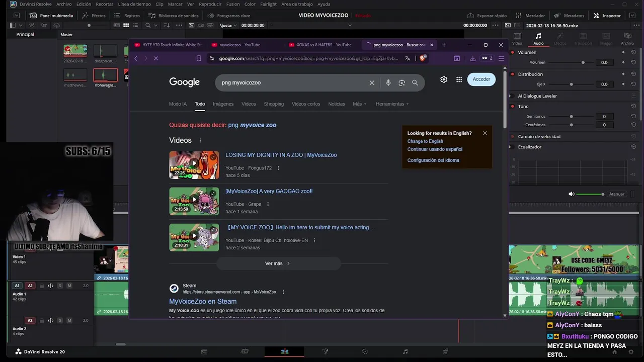Open the Panel multimedia panel in DaVinci
The height and width of the screenshot is (362, 644).
click(x=51, y=16)
